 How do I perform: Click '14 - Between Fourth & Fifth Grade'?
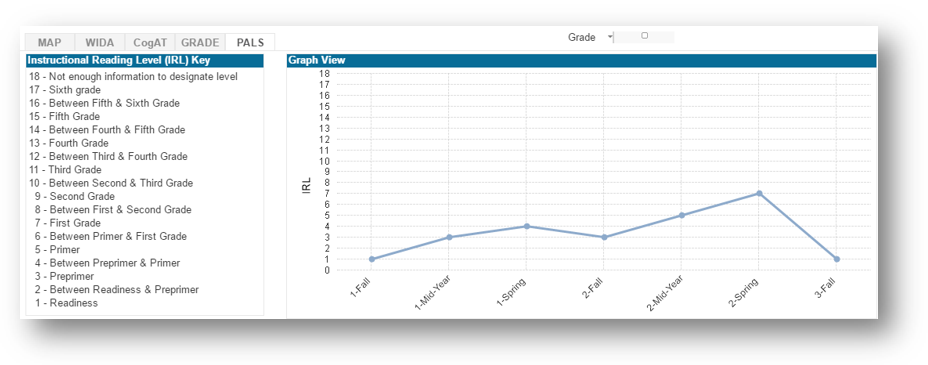tap(107, 130)
